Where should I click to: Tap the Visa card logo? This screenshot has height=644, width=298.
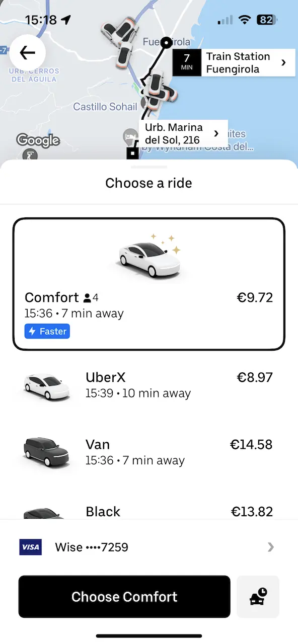(30, 547)
